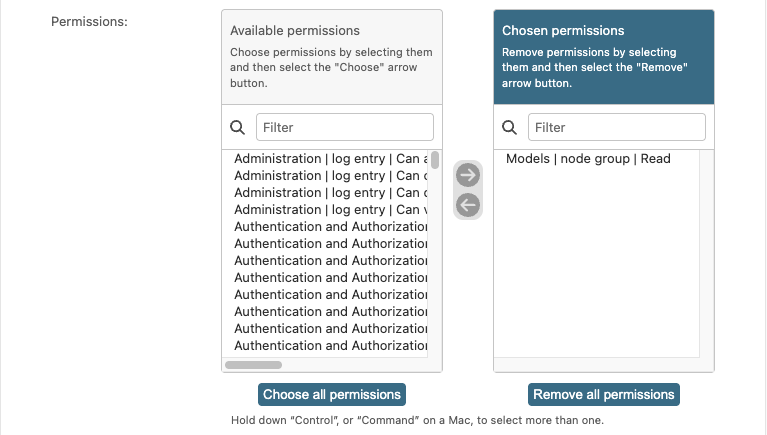Click the Available permissions vertical scrollbar thumb
767x435 pixels.
click(x=435, y=160)
